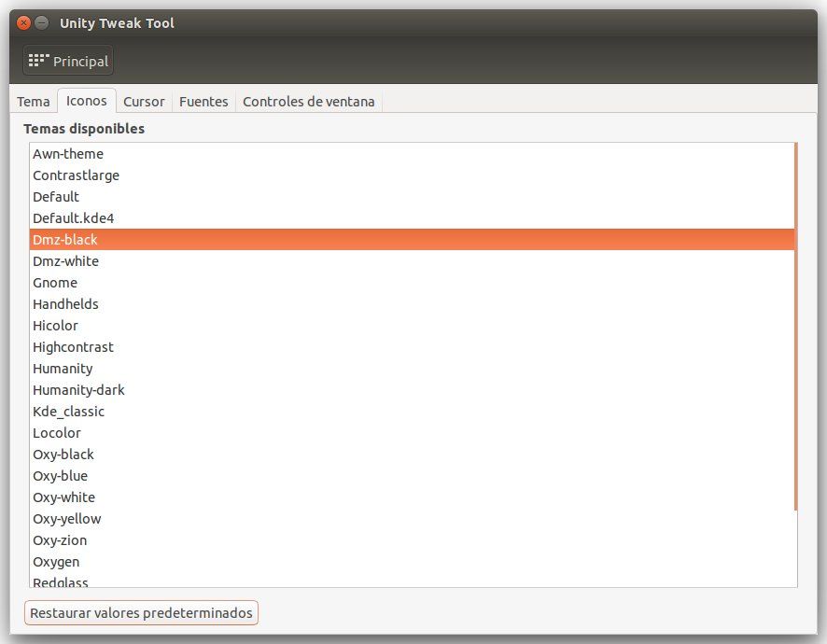This screenshot has width=827, height=644.
Task: Choose the Highcontrast theme
Action: pyautogui.click(x=412, y=347)
